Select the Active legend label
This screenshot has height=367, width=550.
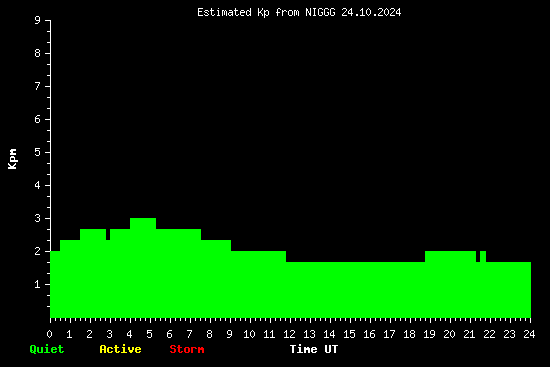point(120,349)
